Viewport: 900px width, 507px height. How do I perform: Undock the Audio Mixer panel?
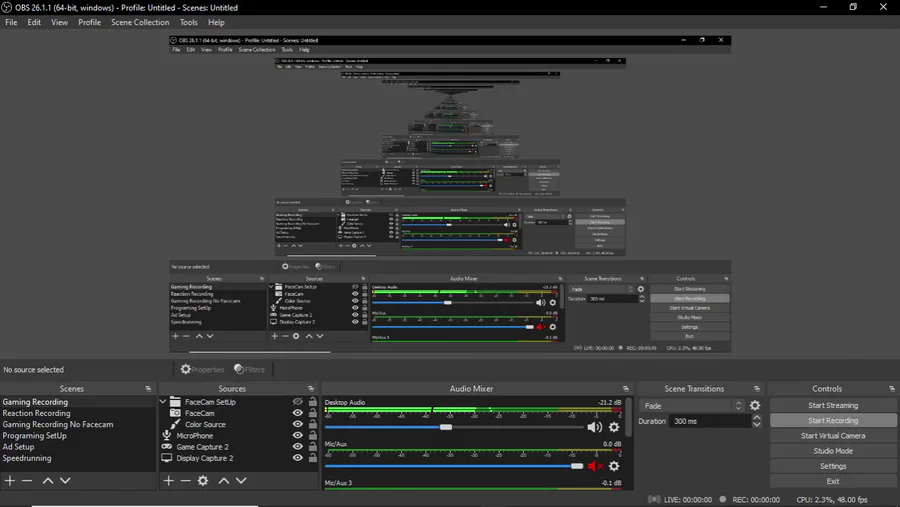pos(626,389)
